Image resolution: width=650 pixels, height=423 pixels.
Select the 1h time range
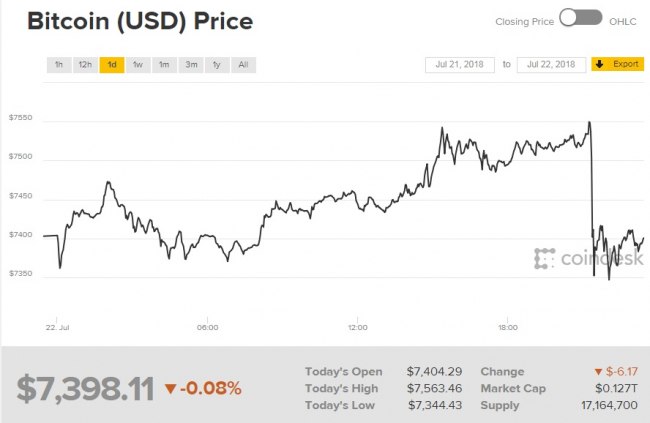[59, 65]
